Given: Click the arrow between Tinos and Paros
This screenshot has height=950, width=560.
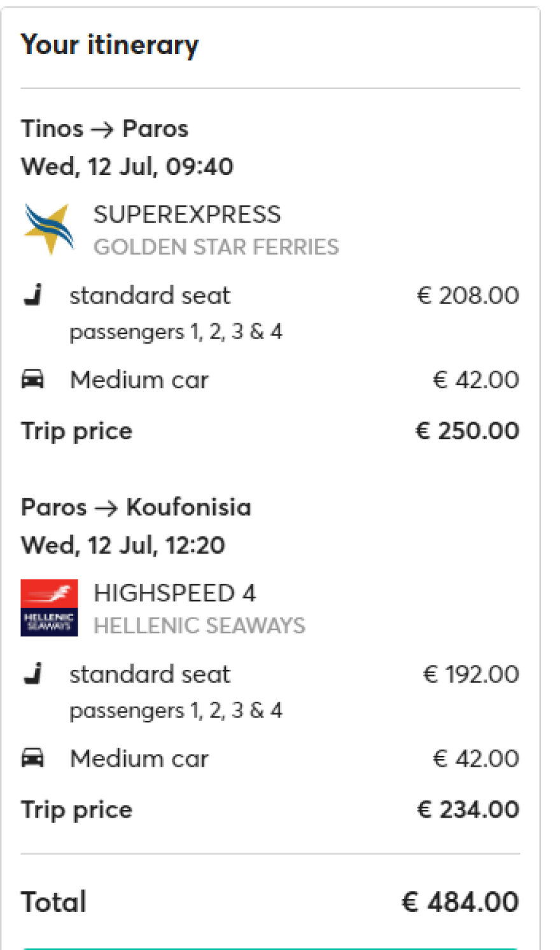Looking at the screenshot, I should pos(102,129).
